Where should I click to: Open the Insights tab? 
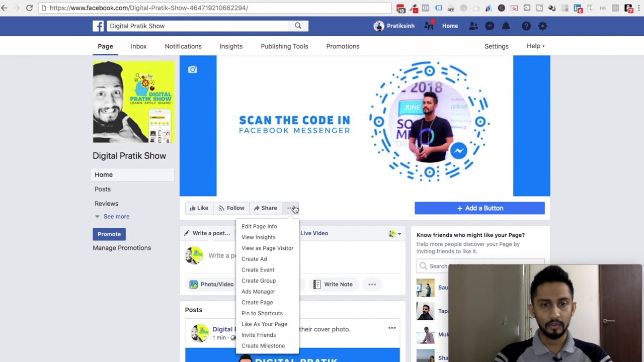pos(231,46)
